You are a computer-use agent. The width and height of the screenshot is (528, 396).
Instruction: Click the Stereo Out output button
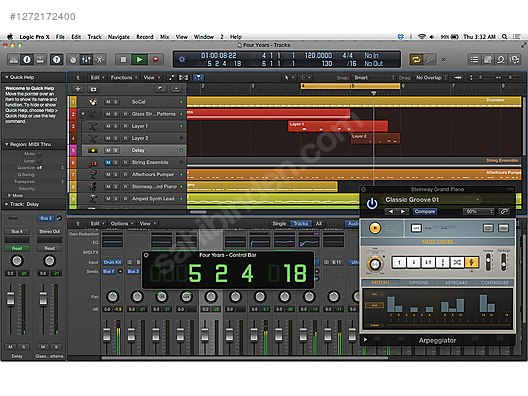50,231
